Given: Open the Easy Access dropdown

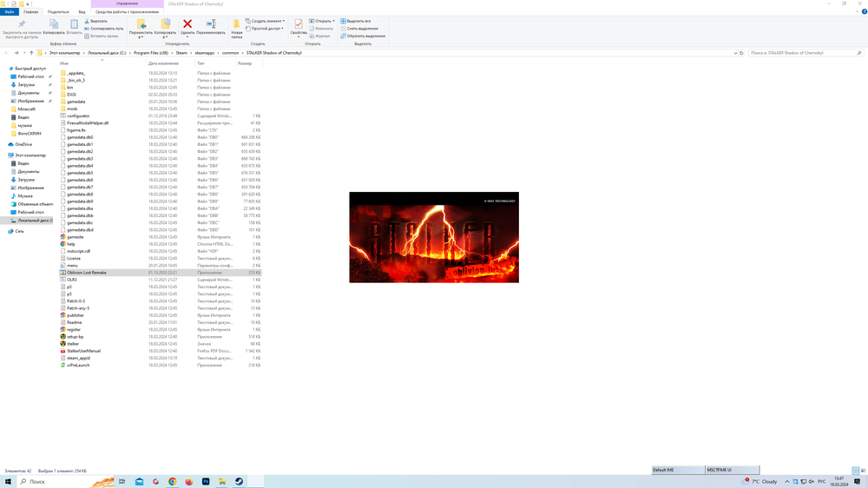Looking at the screenshot, I should click(x=266, y=29).
